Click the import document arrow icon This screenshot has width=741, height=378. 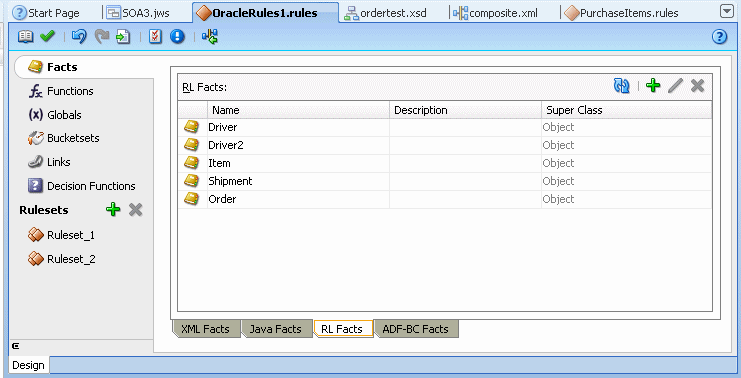123,36
